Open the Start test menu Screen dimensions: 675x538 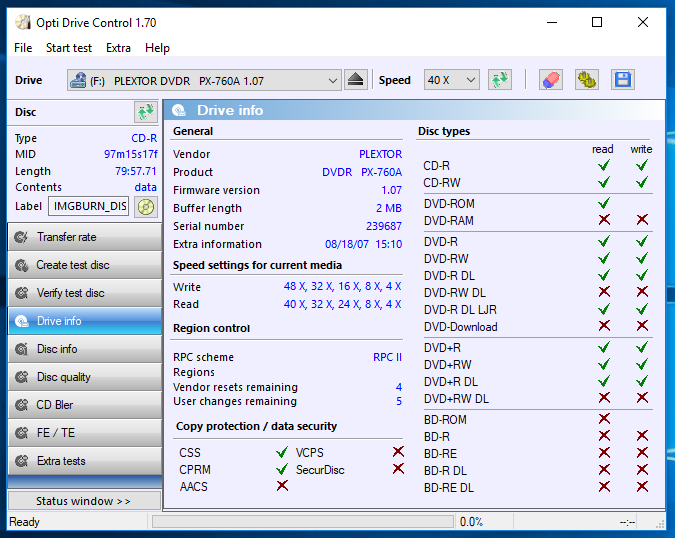[69, 48]
